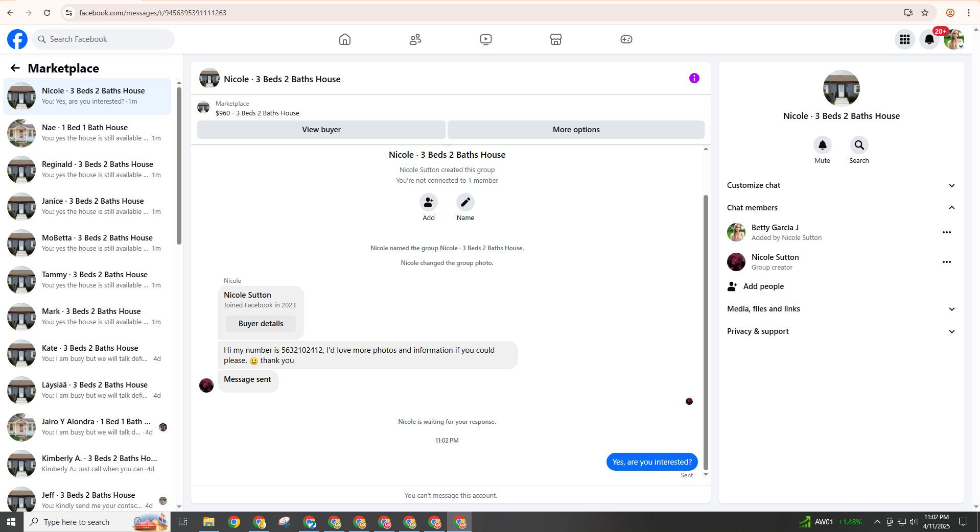Bookmark this page with the star icon
The image size is (980, 532).
tap(925, 13)
